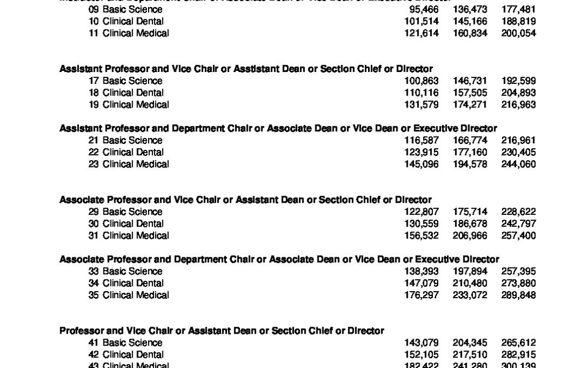Select the value 166,774 in row 21
The width and height of the screenshot is (588, 368).
point(470,141)
